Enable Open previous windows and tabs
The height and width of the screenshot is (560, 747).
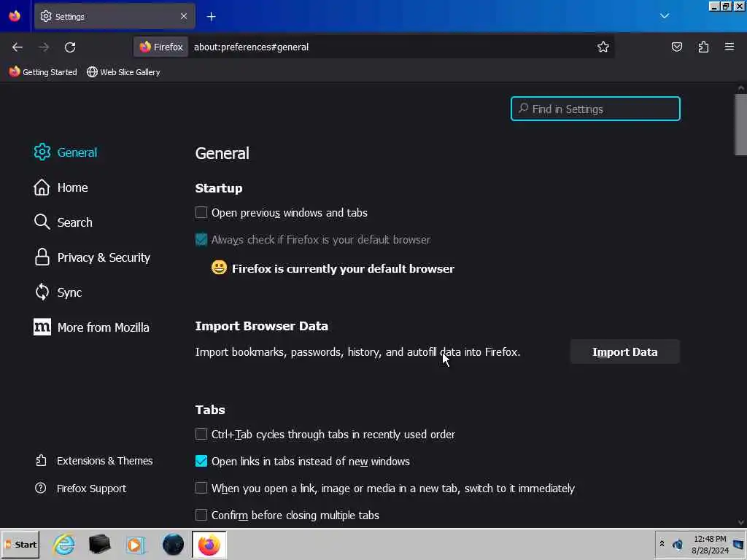(201, 212)
